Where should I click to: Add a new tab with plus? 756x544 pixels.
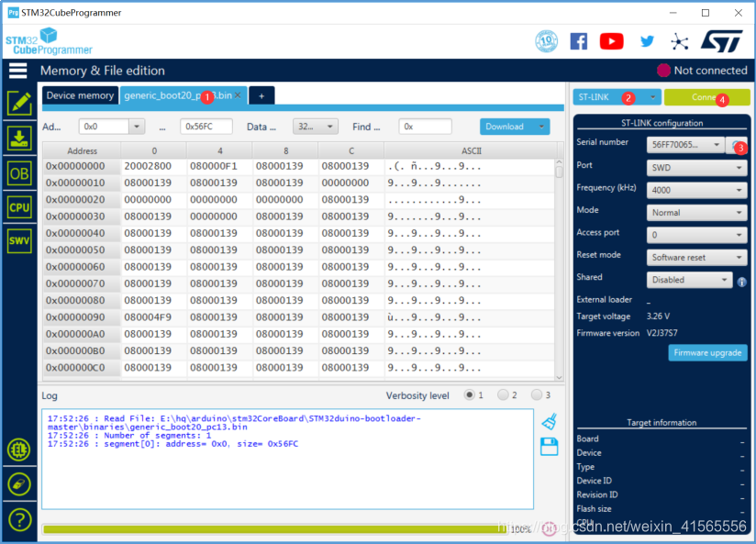261,95
